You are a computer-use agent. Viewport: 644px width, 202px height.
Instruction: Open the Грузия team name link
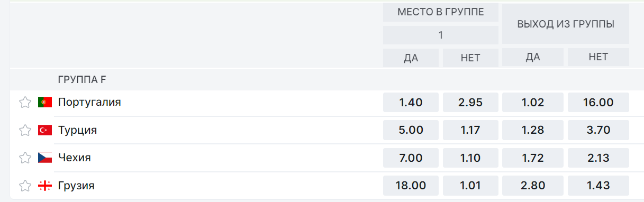point(76,186)
